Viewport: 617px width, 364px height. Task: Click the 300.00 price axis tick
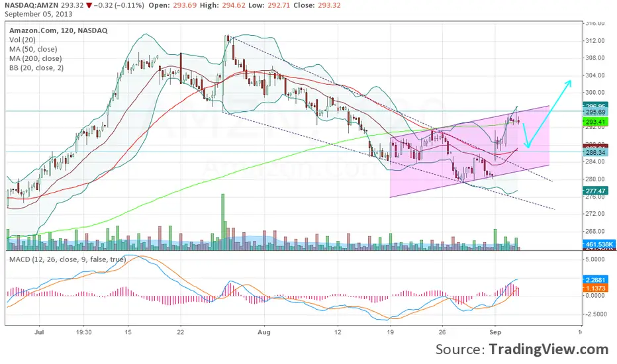(x=595, y=93)
